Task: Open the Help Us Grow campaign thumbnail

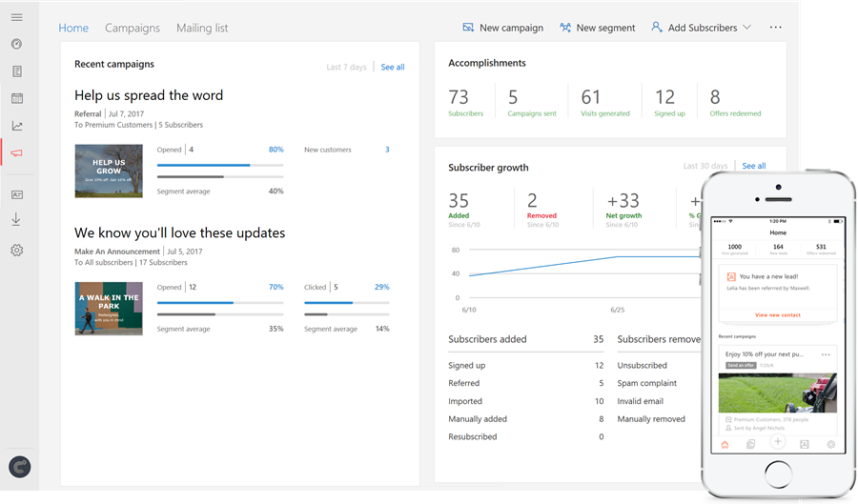Action: point(109,171)
